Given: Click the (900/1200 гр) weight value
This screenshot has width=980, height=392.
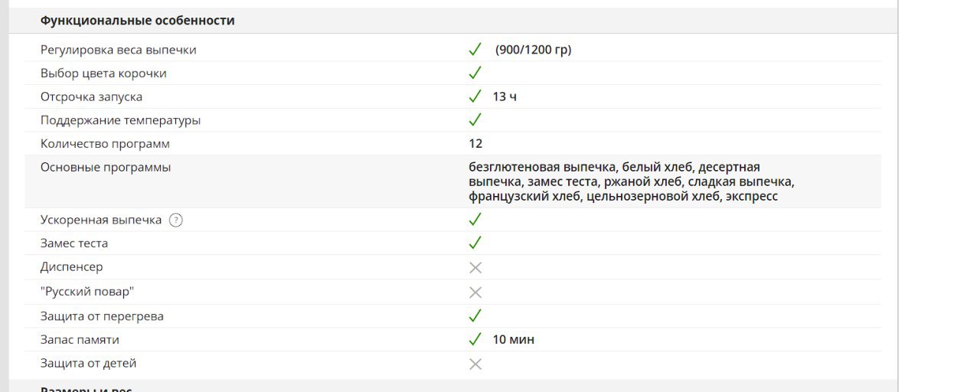Looking at the screenshot, I should 534,50.
